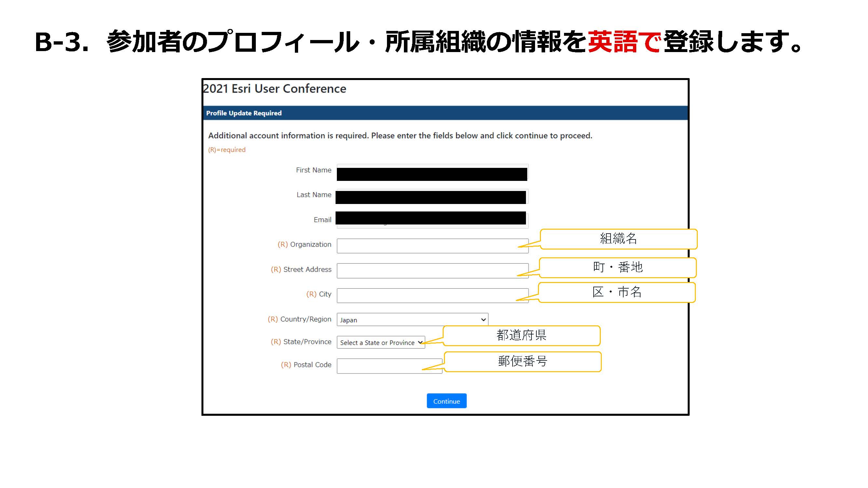Click the 都道府県 callout box
The width and height of the screenshot is (868, 488).
521,335
